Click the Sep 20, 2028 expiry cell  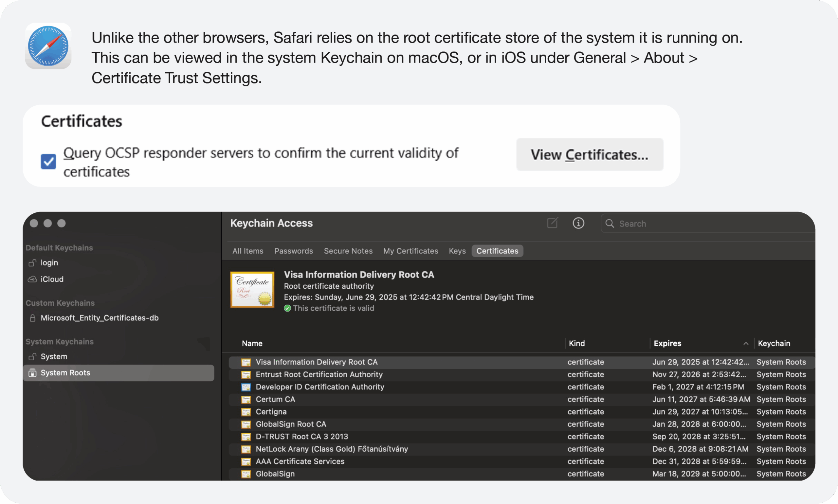point(699,437)
